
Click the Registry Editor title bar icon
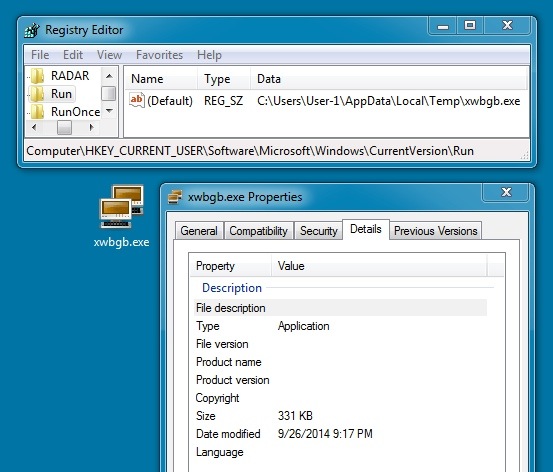32,30
